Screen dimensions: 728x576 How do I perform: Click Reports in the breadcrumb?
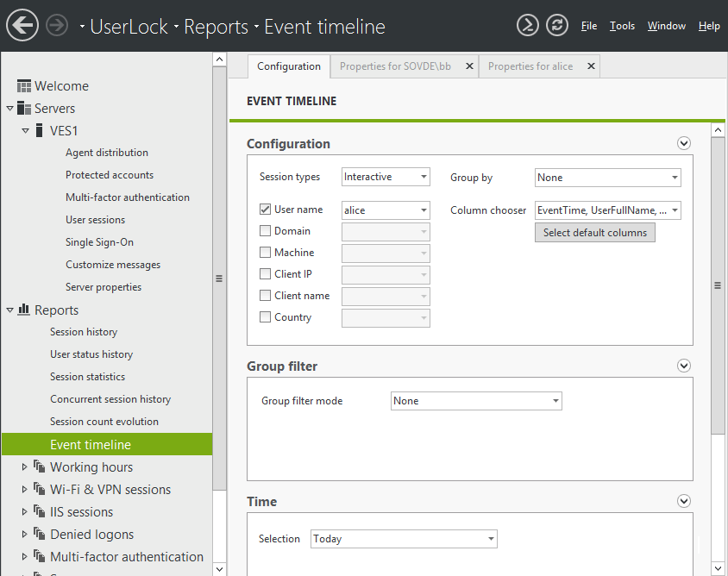pos(216,27)
